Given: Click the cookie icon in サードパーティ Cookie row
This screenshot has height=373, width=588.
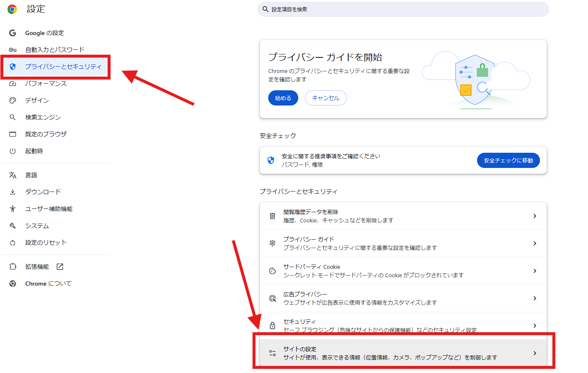Looking at the screenshot, I should pyautogui.click(x=272, y=271).
